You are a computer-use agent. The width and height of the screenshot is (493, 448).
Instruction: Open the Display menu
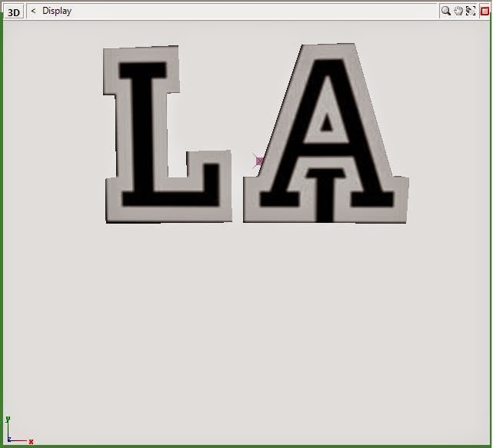57,11
